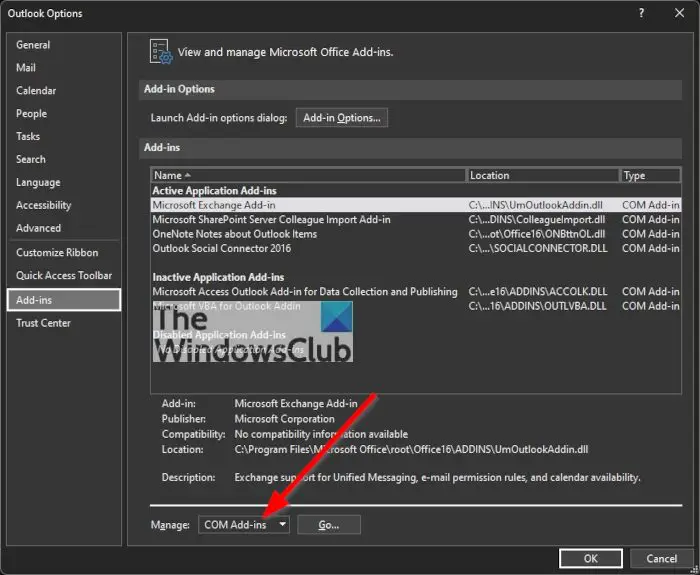Click the ColleagueImport.dll location cell
Screen dimensions: 700x575
pos(537,220)
